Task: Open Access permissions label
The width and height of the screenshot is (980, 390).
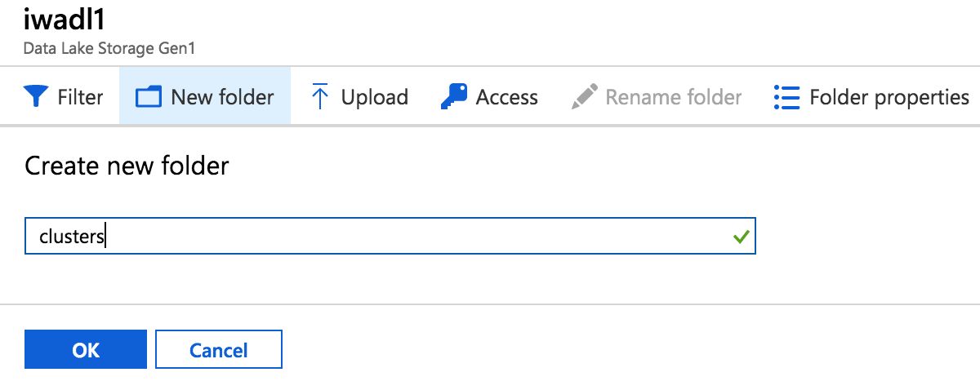Action: point(507,97)
